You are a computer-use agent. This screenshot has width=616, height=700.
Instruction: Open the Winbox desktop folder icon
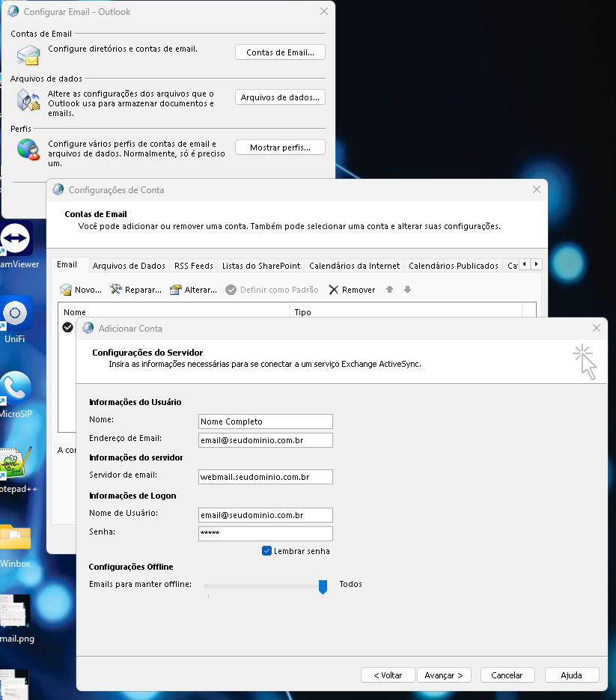pos(16,538)
